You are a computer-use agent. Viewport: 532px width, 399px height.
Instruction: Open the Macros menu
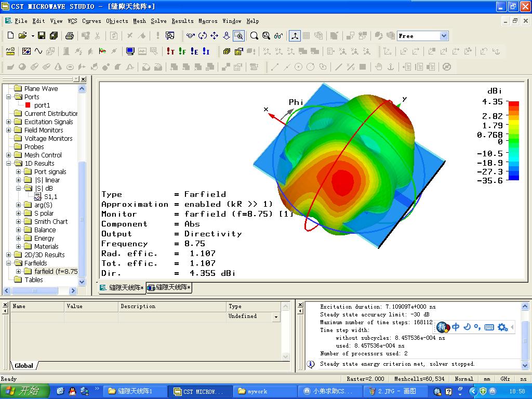point(208,21)
